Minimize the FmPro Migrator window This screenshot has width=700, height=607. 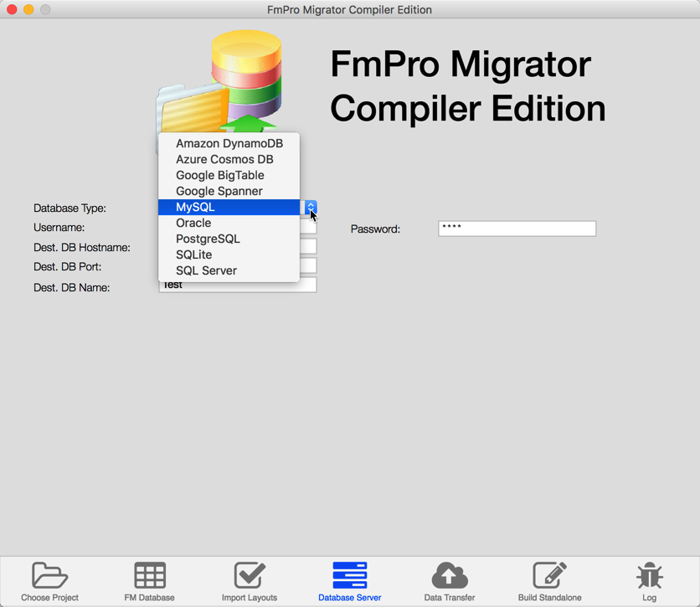28,9
